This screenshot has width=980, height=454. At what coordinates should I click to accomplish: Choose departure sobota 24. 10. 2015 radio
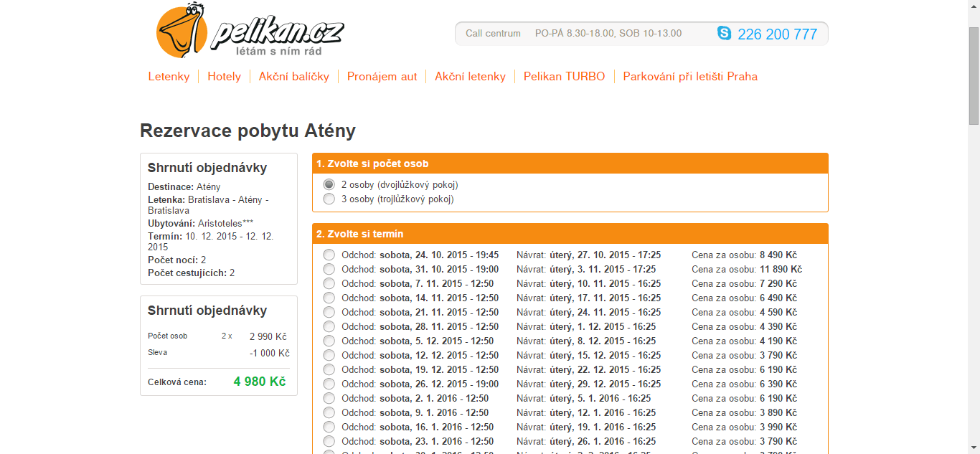(329, 255)
